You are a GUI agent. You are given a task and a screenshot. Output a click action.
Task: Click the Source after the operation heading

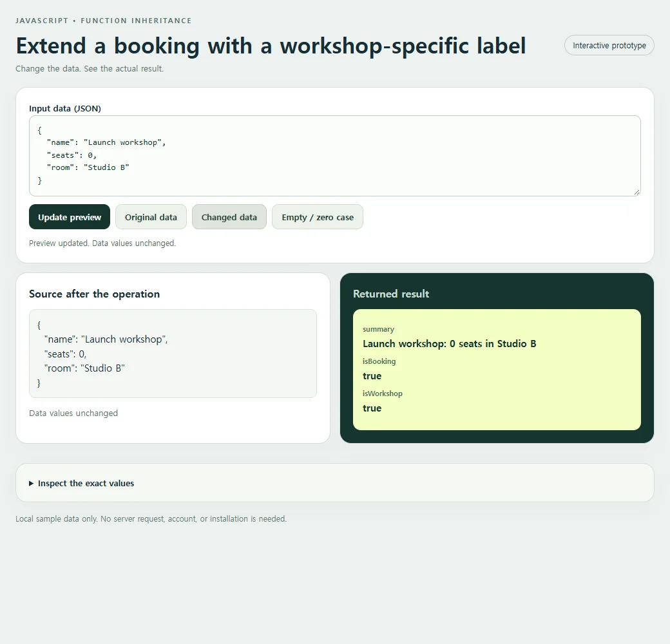pyautogui.click(x=95, y=294)
